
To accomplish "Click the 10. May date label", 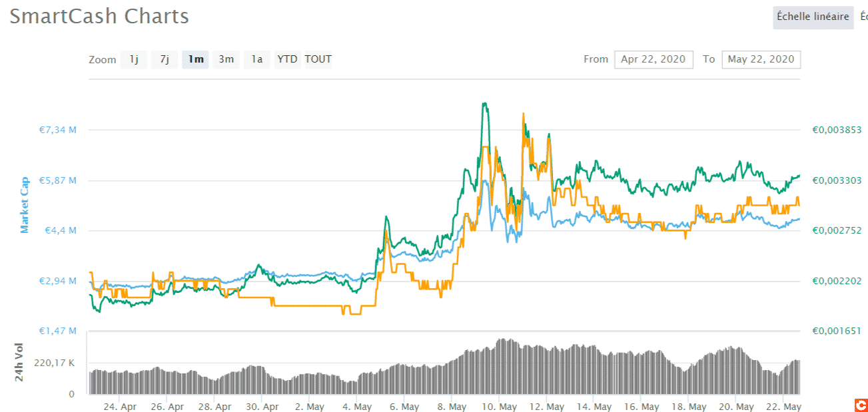I will (x=498, y=407).
